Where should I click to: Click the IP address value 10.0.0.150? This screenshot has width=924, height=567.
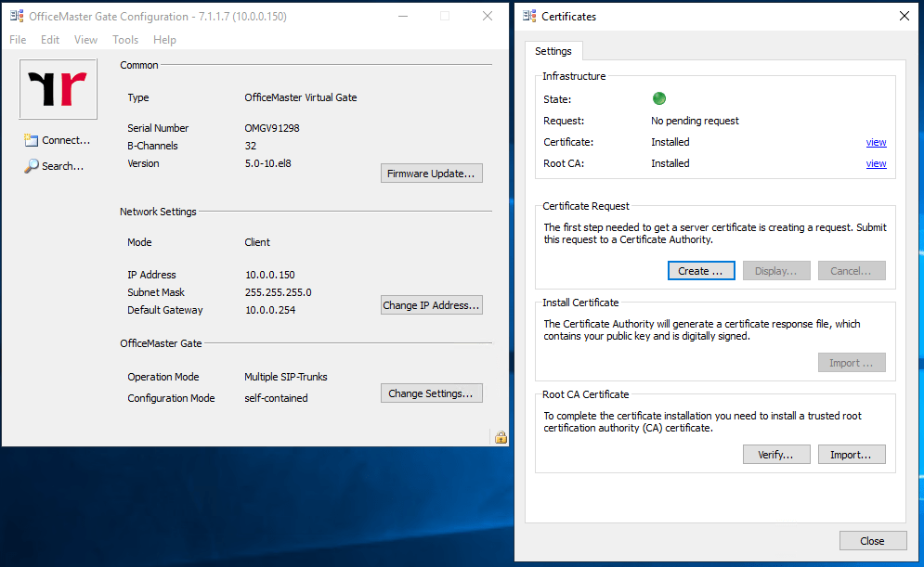click(270, 275)
